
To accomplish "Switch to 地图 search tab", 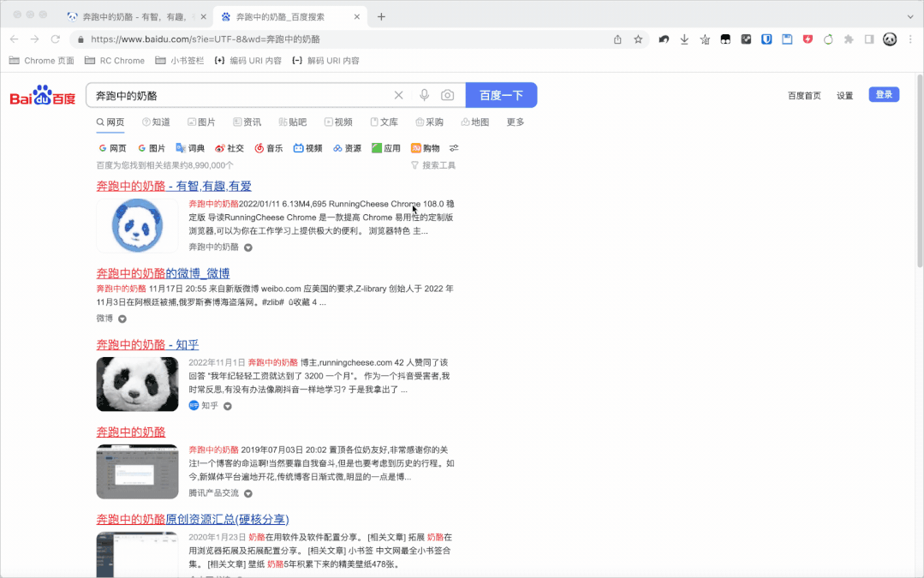I will point(475,122).
